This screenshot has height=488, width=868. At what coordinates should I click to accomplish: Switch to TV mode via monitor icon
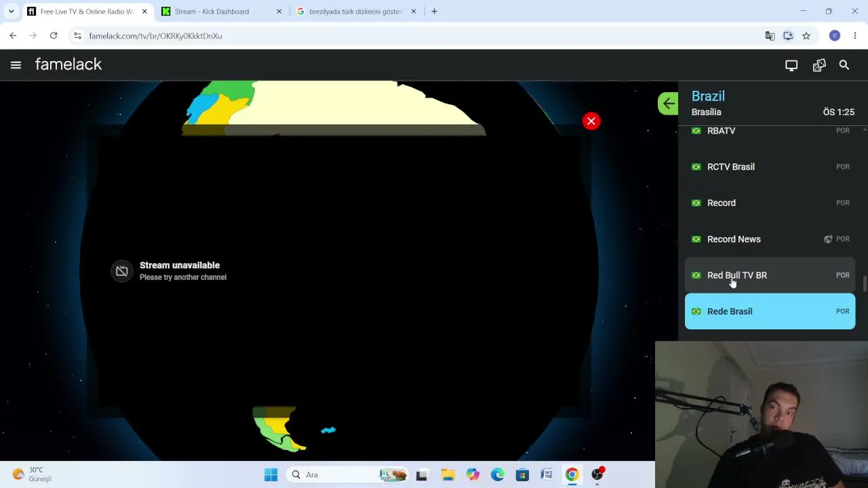coord(791,65)
